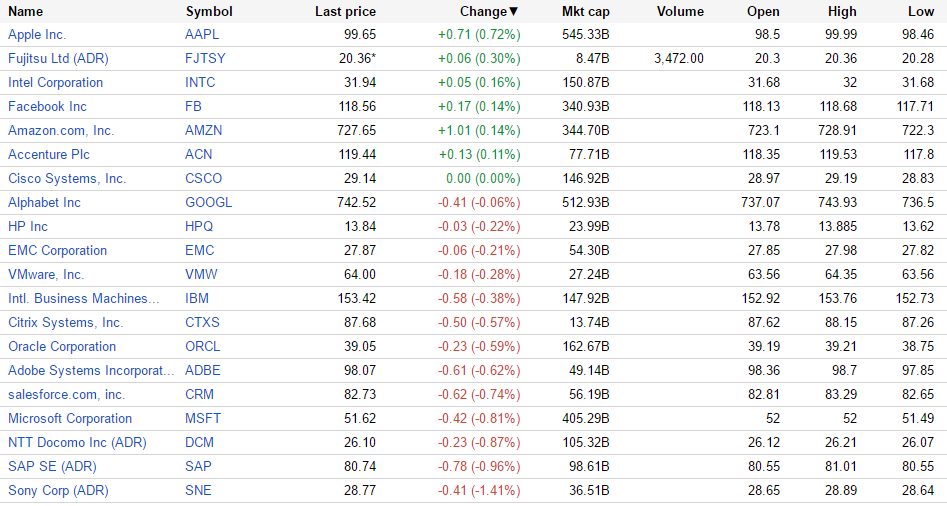Open the Facebook Inc stock page
947x506 pixels.
pyautogui.click(x=47, y=107)
